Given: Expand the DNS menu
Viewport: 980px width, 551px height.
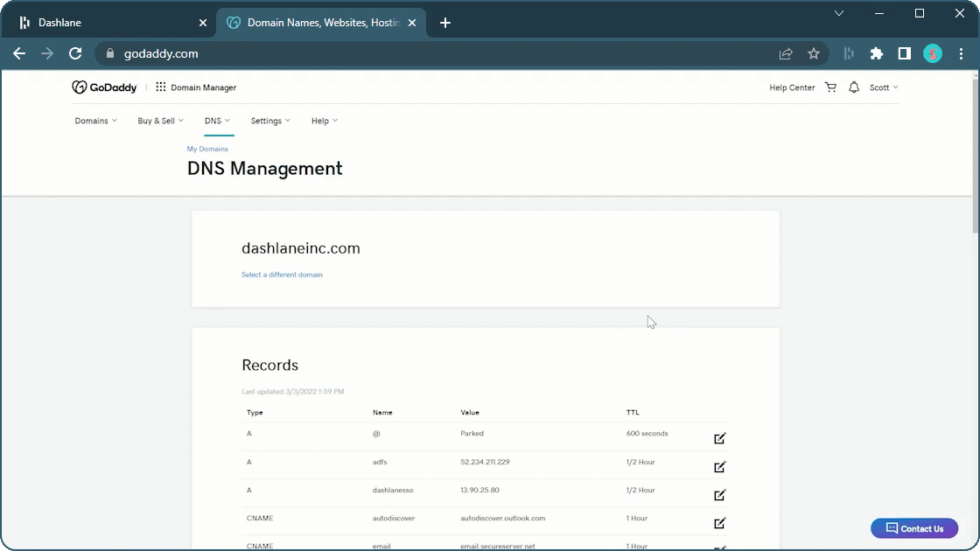Looking at the screenshot, I should click(218, 121).
